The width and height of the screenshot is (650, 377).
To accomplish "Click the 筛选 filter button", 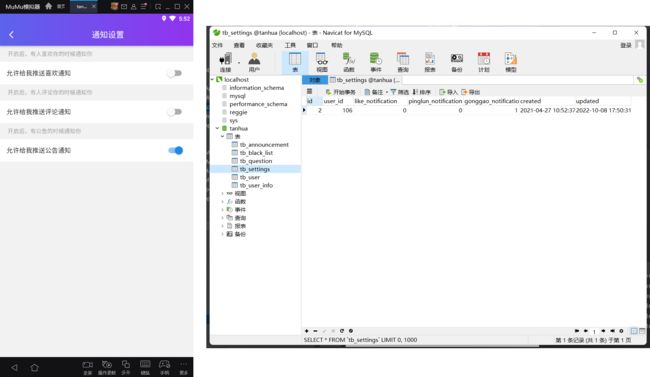I will [400, 92].
